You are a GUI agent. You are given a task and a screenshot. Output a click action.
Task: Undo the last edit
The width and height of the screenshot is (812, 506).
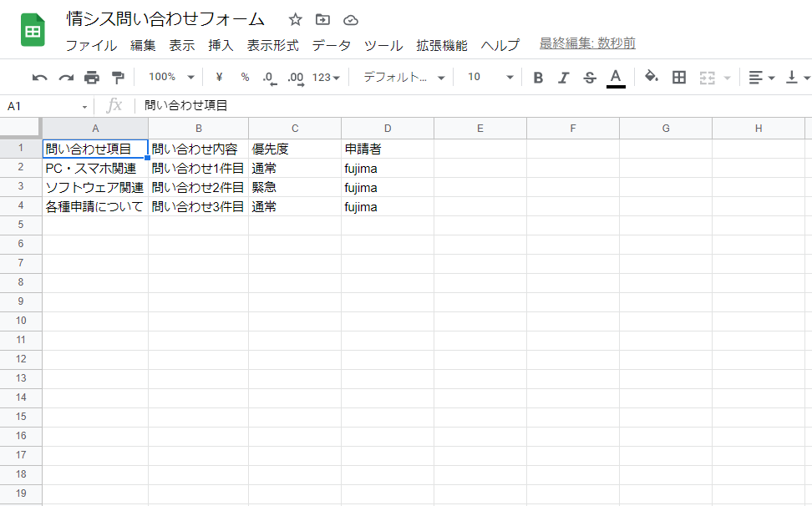click(x=40, y=77)
